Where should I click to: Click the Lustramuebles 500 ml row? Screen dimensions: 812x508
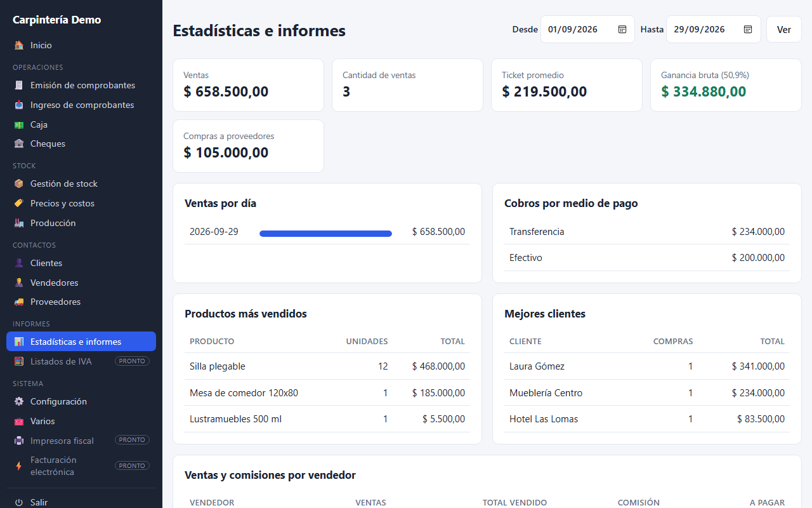(x=327, y=419)
